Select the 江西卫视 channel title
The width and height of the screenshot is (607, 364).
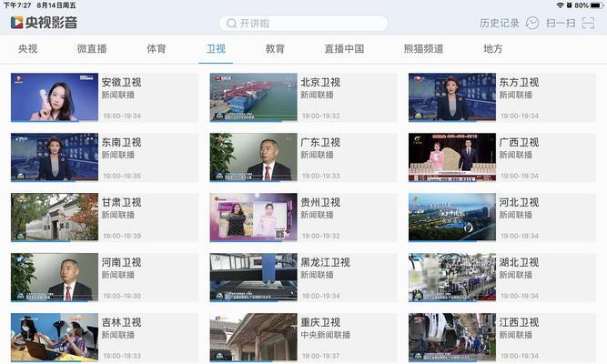[x=519, y=322]
